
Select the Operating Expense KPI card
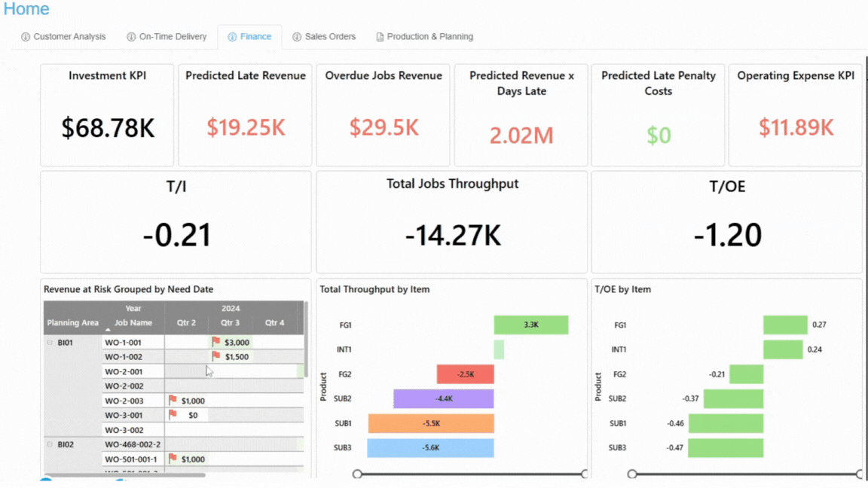(x=796, y=114)
